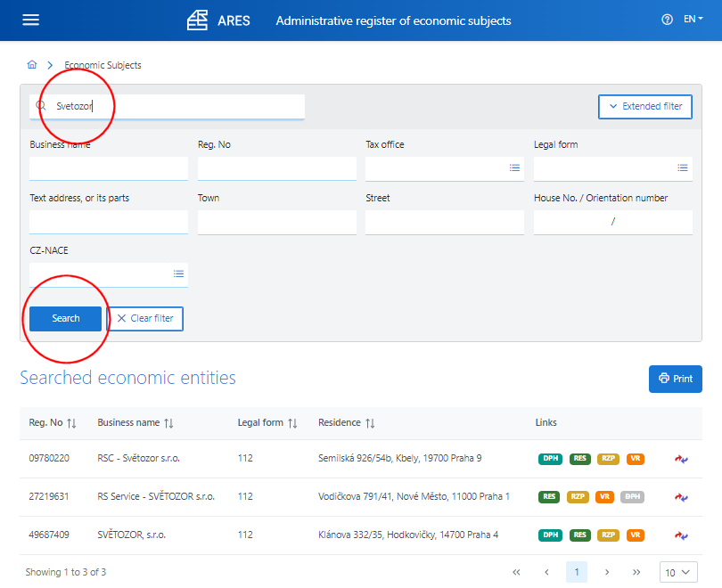Click the Town input field
The image size is (722, 588).
(276, 222)
